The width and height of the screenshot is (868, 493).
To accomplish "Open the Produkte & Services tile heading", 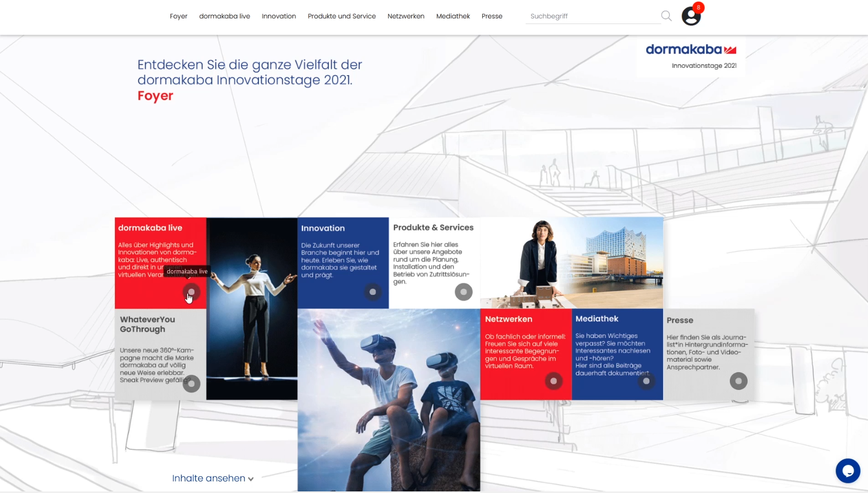I will pyautogui.click(x=433, y=227).
